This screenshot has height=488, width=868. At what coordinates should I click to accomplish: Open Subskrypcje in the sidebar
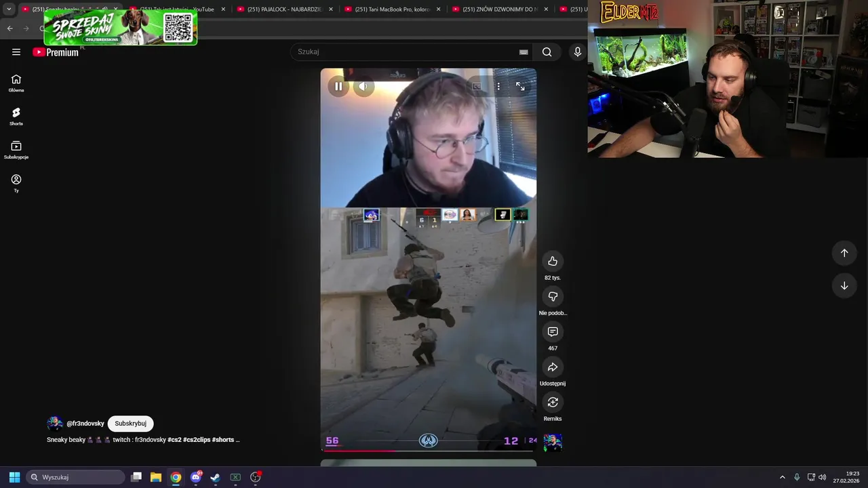16,150
